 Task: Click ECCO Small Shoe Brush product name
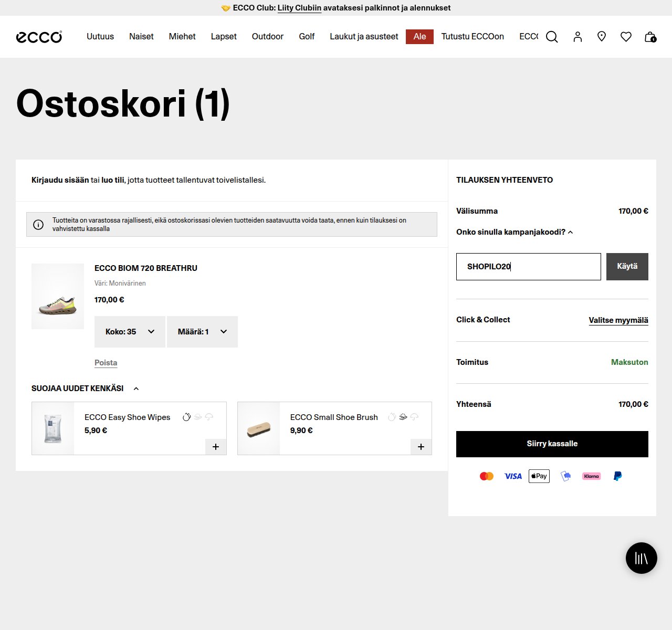pyautogui.click(x=334, y=417)
